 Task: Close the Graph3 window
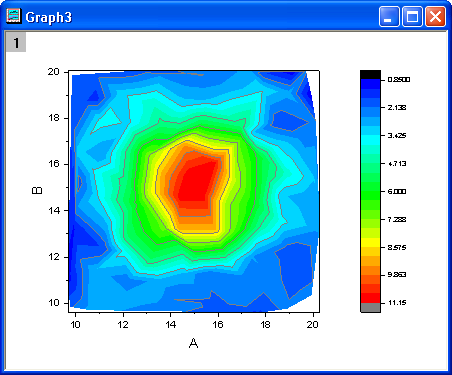pos(435,16)
